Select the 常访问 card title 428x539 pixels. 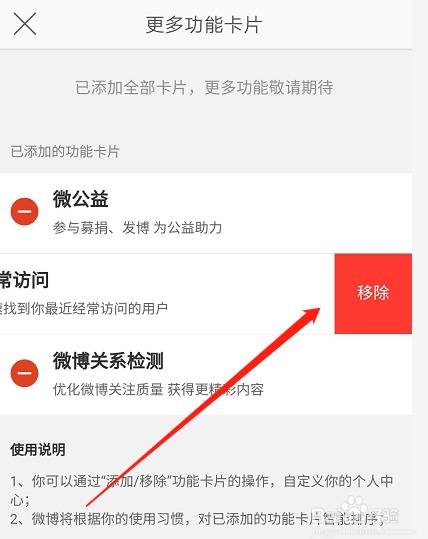tap(24, 280)
